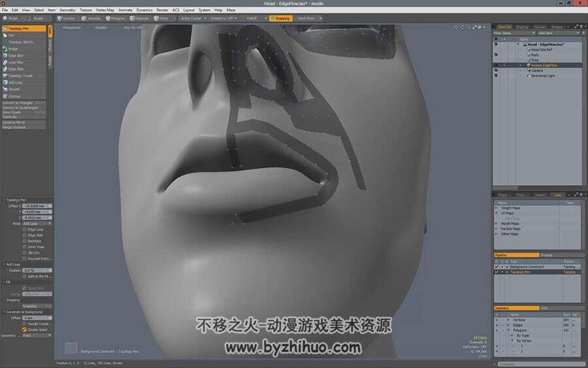Click the Instance Mirror button
The image size is (588, 368).
24,123
